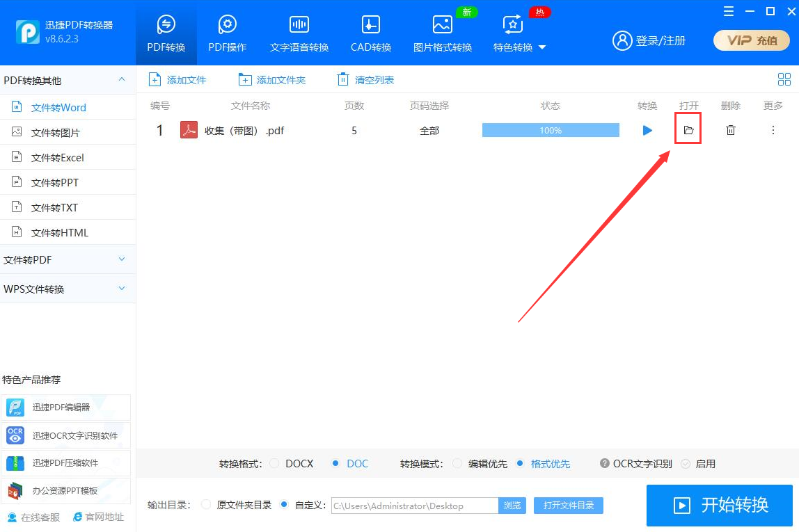Open output folder icon for 收集 file
799x532 pixels.
pos(688,130)
